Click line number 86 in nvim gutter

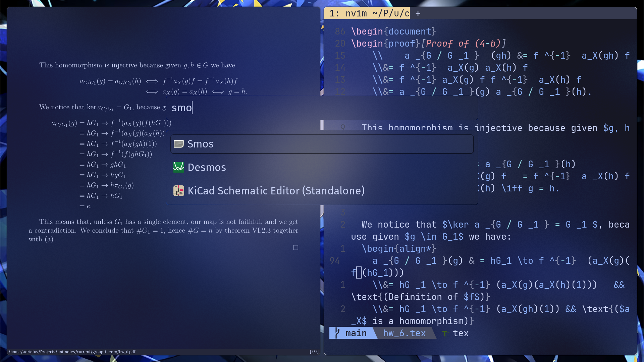point(340,32)
